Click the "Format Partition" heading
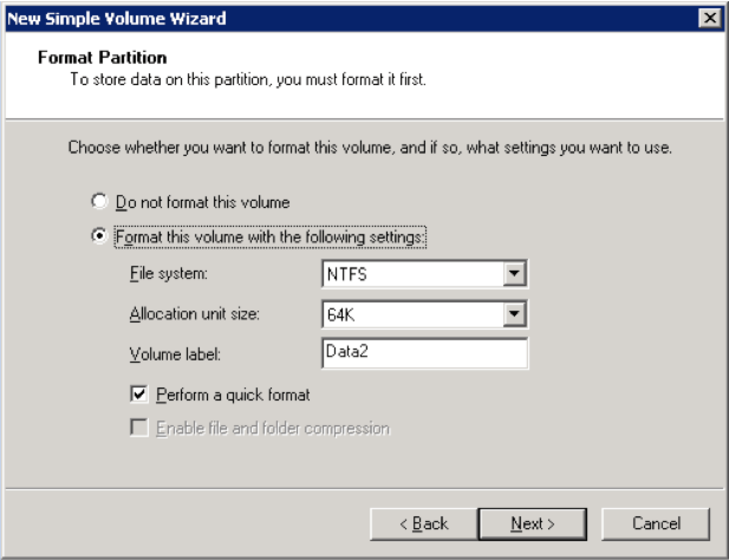This screenshot has width=729, height=560. pyautogui.click(x=102, y=57)
